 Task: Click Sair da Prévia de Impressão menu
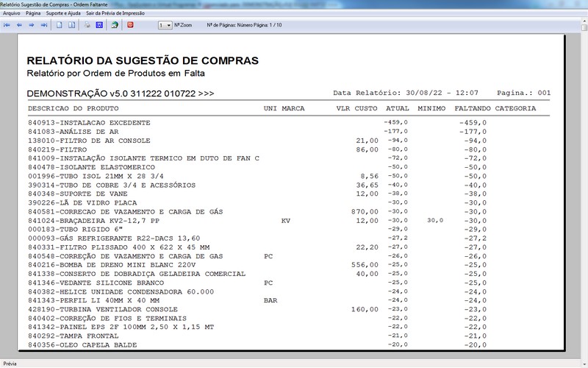point(115,13)
